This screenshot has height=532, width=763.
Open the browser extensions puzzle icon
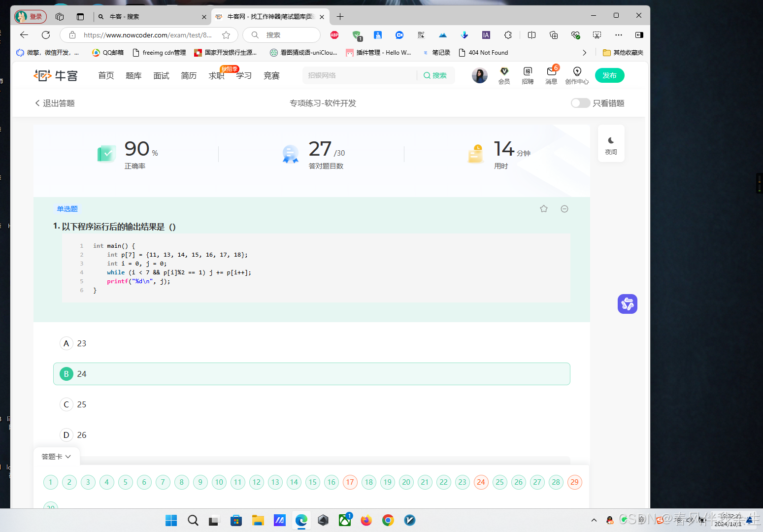[x=508, y=35]
